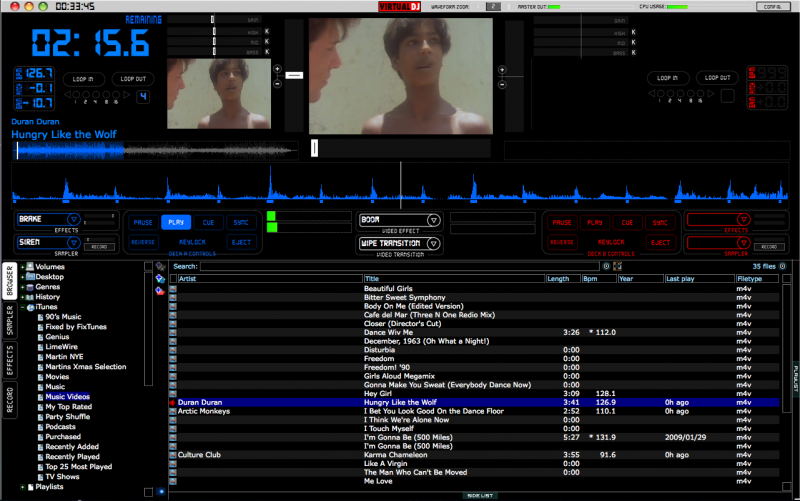This screenshot has height=501, width=800.
Task: Click the High kill K button on deck B
Action: coord(634,32)
